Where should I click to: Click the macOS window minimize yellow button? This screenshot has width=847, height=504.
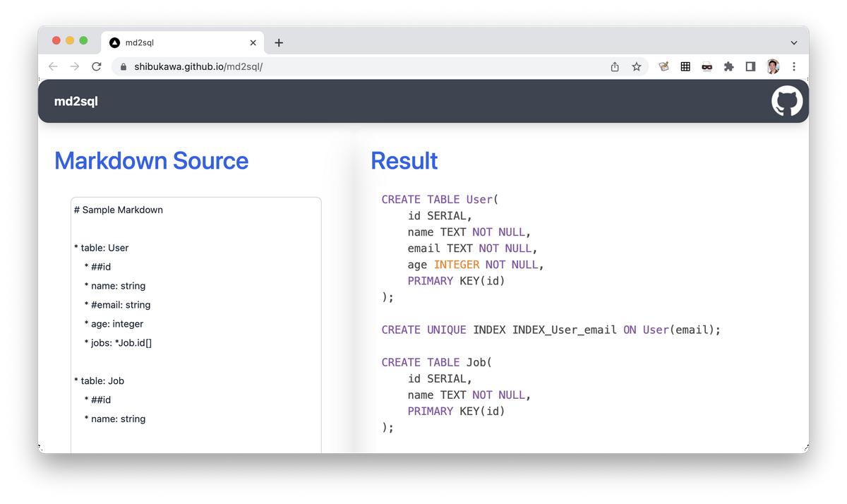click(x=70, y=41)
